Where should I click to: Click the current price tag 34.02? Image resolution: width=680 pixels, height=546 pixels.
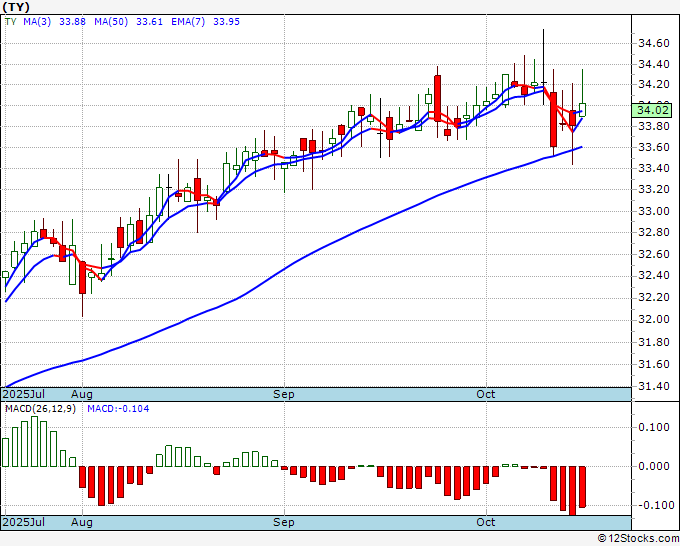point(653,111)
